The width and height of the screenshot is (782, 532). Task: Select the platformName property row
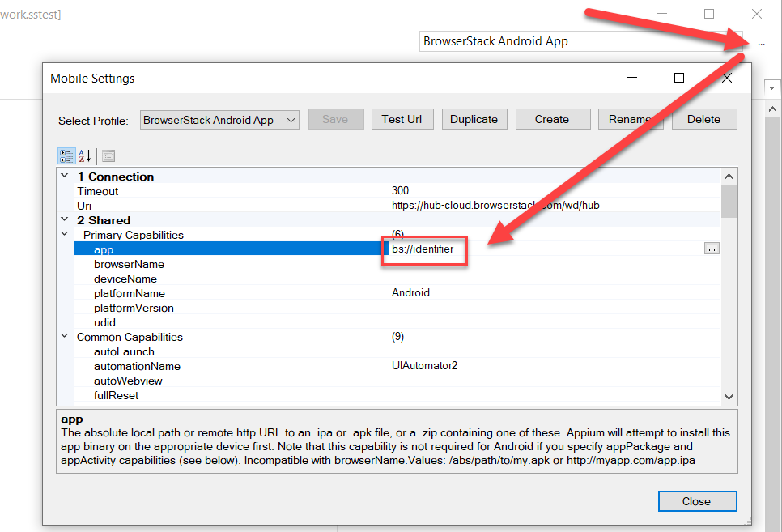(130, 293)
